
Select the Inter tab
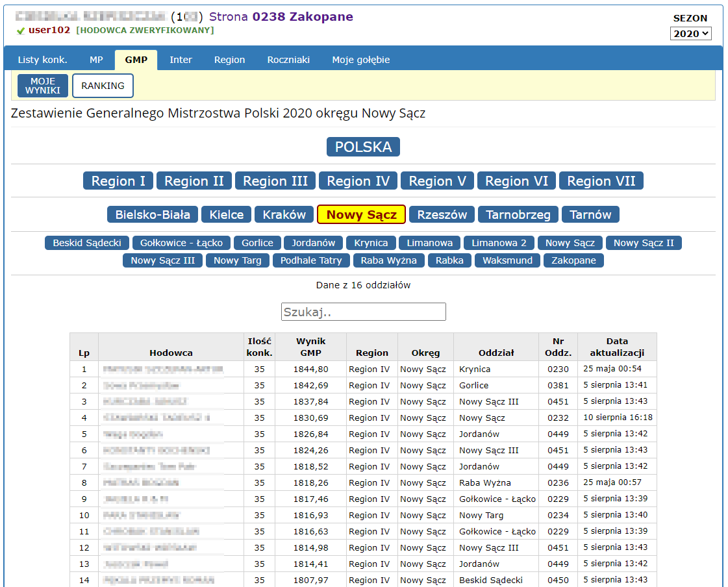coord(181,60)
